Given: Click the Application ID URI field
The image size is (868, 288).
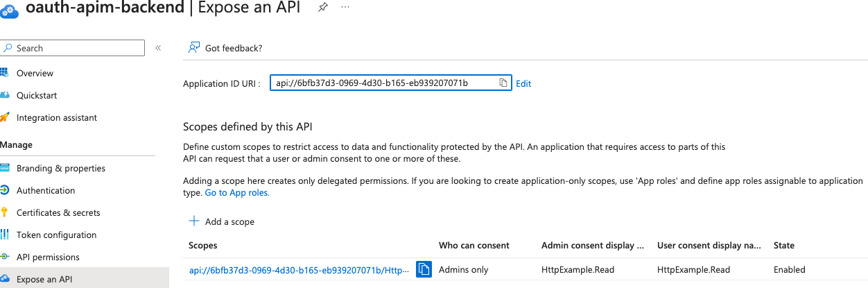Looking at the screenshot, I should click(x=390, y=83).
